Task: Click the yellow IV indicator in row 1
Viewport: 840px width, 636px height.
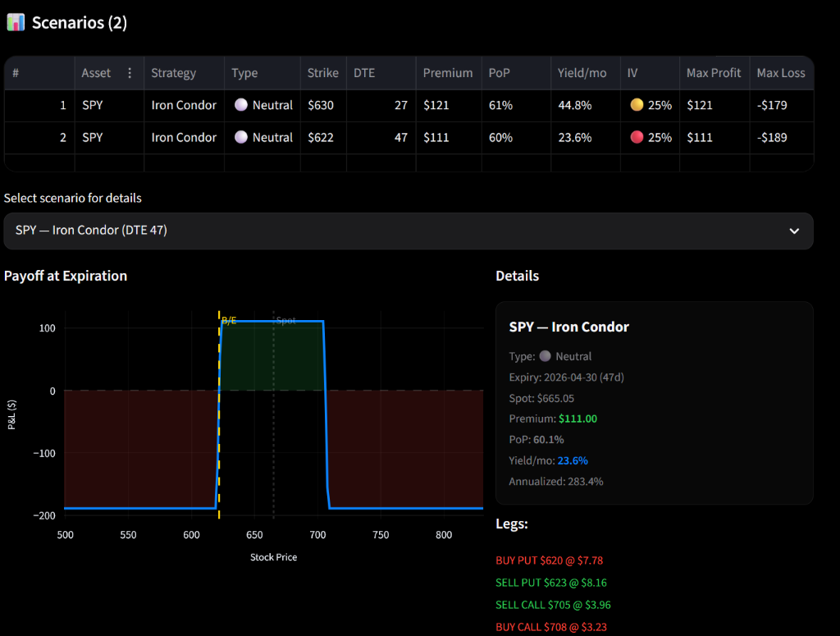Action: (637, 105)
